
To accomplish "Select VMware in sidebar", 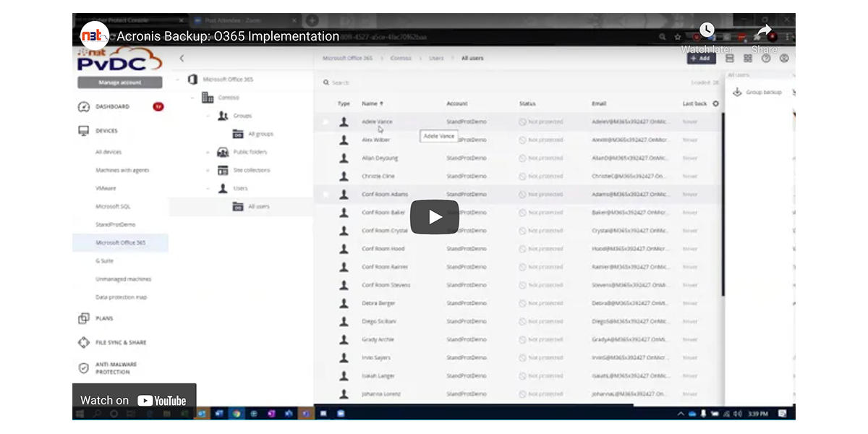I will (x=106, y=189).
